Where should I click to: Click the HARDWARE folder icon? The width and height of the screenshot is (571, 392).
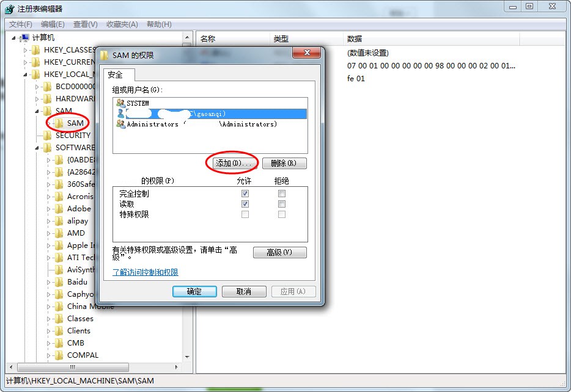pos(47,98)
